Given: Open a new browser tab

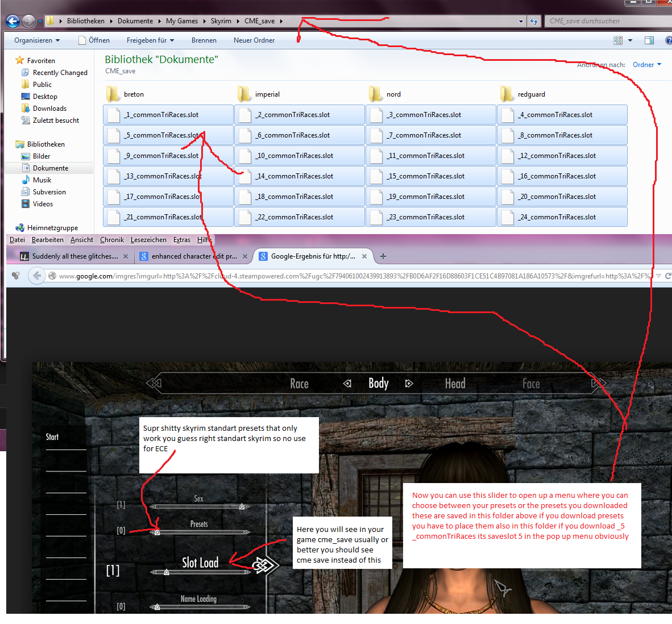Looking at the screenshot, I should 383,256.
